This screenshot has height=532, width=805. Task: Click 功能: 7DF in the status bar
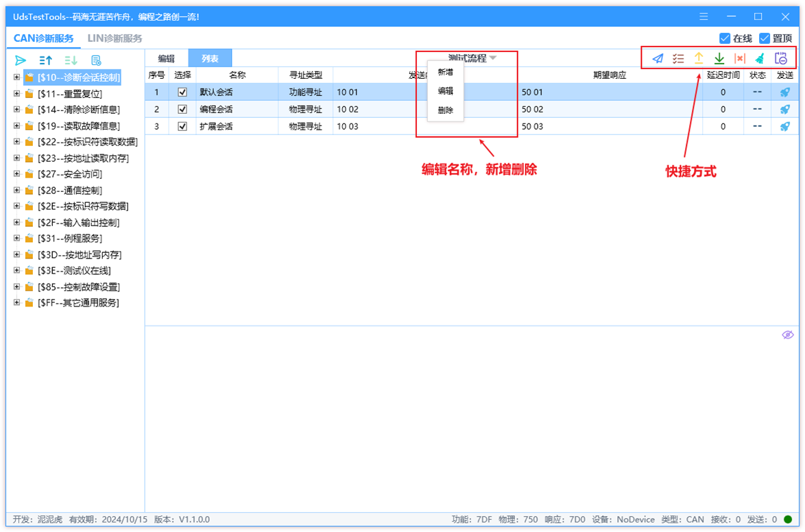click(472, 520)
